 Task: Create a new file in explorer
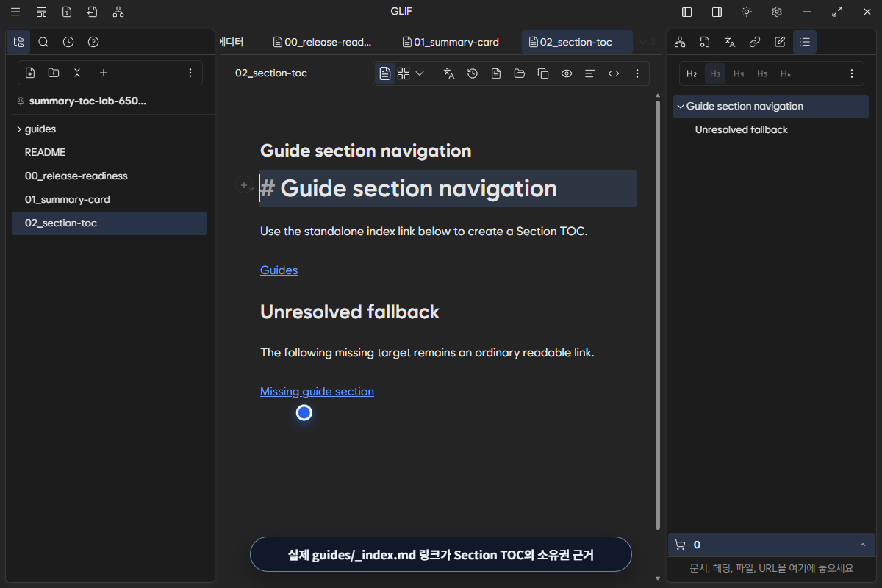pyautogui.click(x=30, y=73)
